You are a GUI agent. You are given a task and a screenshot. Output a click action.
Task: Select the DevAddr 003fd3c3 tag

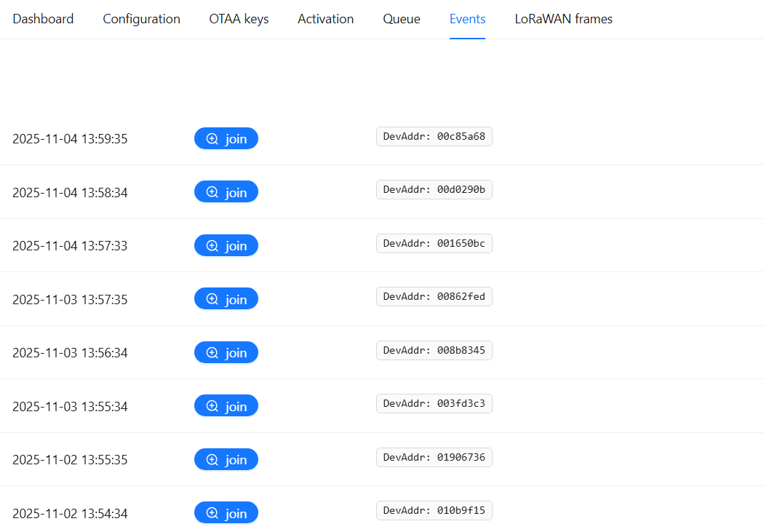pos(434,404)
